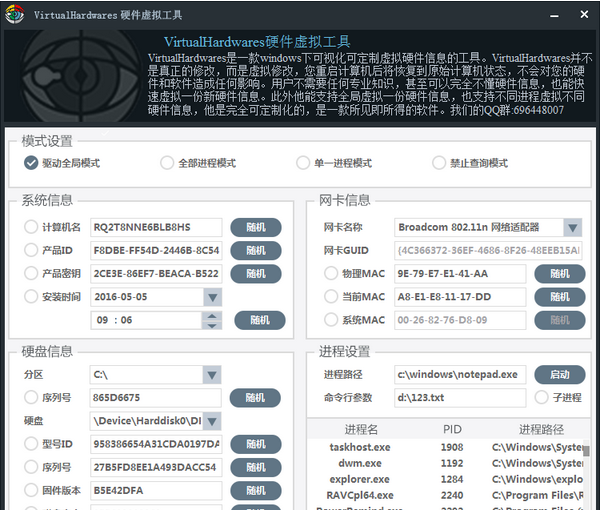Click 随机 button next to 产品ID
Image resolution: width=606 pixels, height=510 pixels.
[256, 250]
